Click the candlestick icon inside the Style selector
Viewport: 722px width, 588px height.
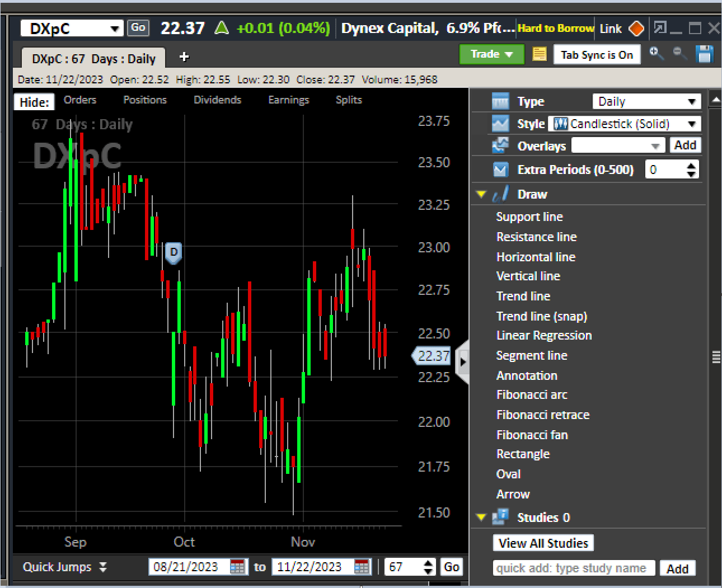tap(560, 124)
